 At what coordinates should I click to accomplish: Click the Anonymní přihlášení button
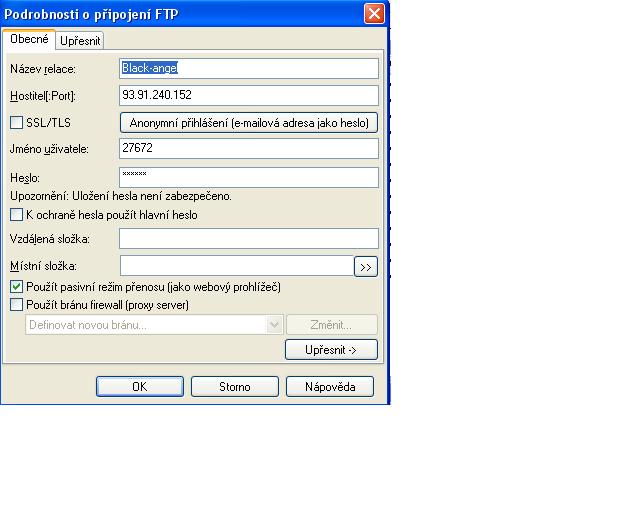coord(249,123)
